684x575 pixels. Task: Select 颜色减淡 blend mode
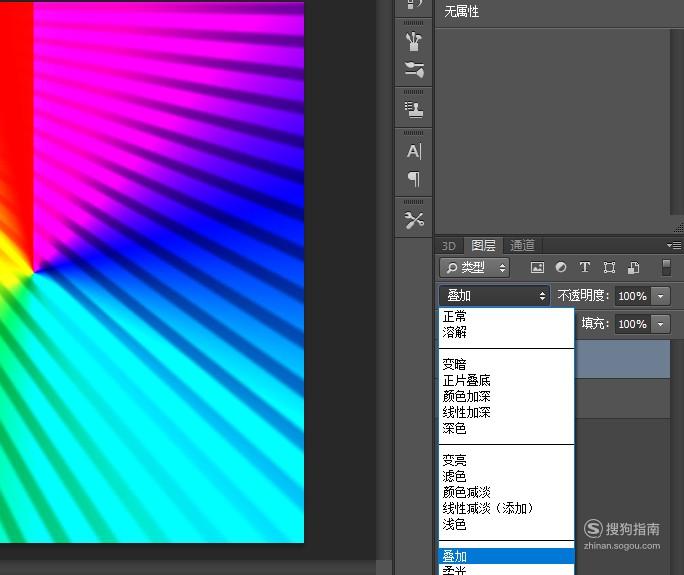tap(506, 492)
